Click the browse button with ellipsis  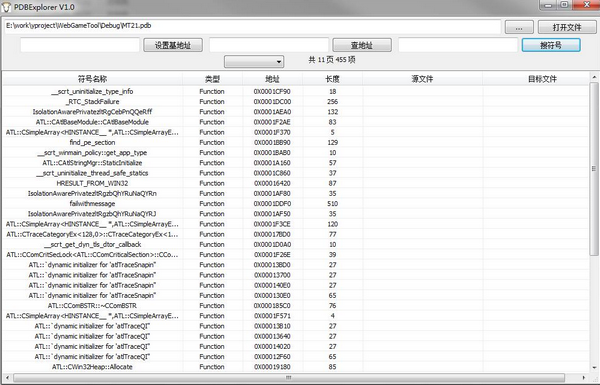(x=519, y=28)
